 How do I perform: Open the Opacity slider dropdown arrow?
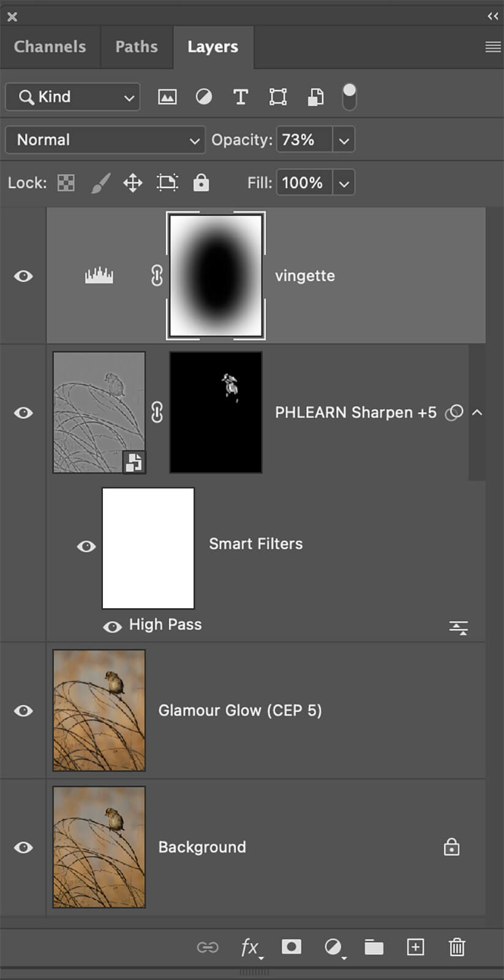point(344,140)
